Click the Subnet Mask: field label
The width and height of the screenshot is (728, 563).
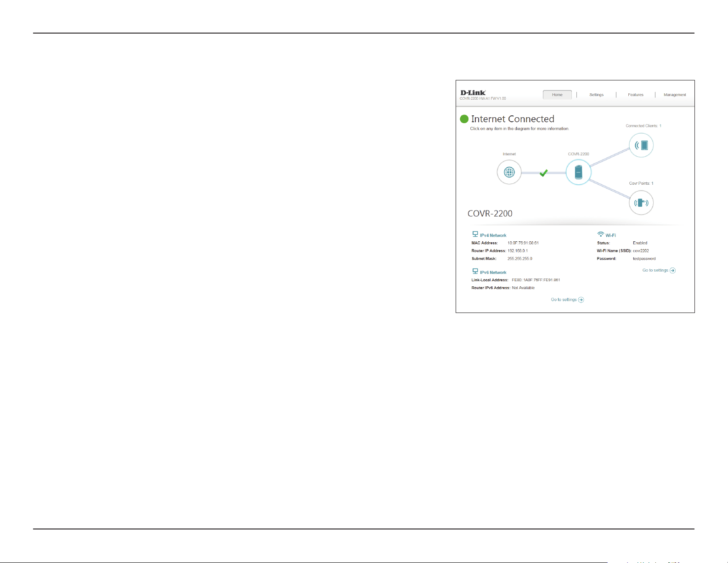[x=484, y=259]
